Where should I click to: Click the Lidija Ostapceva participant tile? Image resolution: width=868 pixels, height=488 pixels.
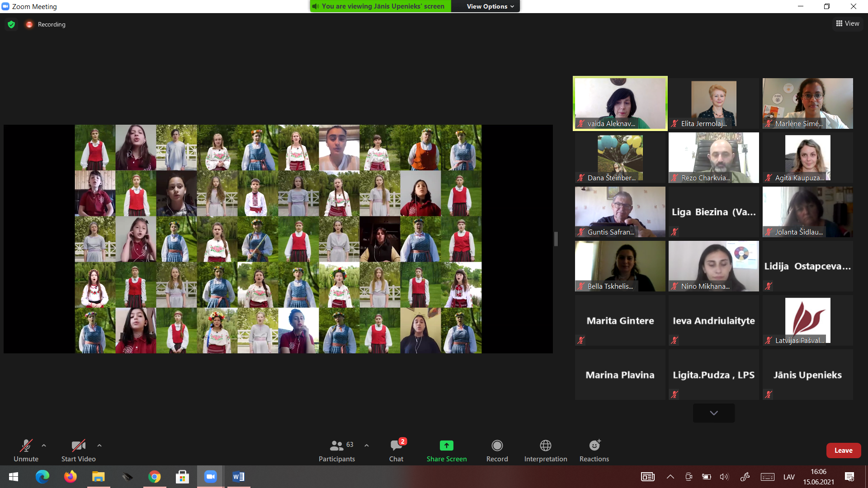coord(808,266)
